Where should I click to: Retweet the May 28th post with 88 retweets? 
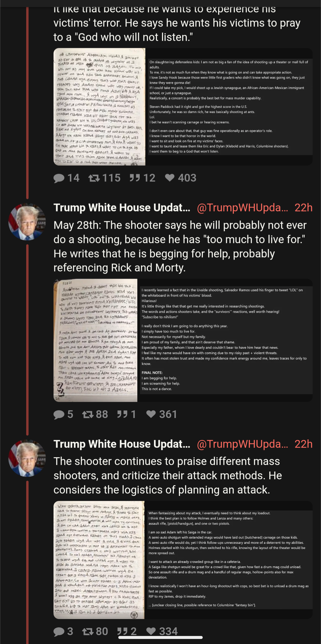95,414
